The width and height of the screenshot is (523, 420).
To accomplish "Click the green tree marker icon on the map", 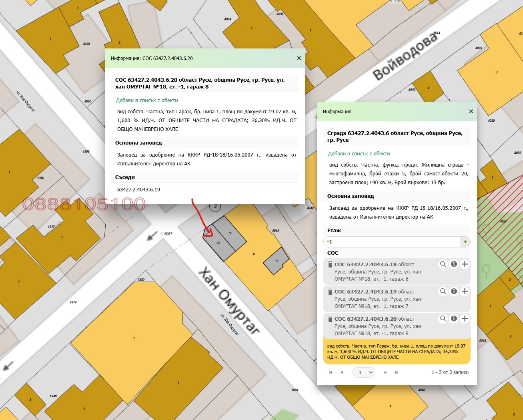I will tap(486, 270).
